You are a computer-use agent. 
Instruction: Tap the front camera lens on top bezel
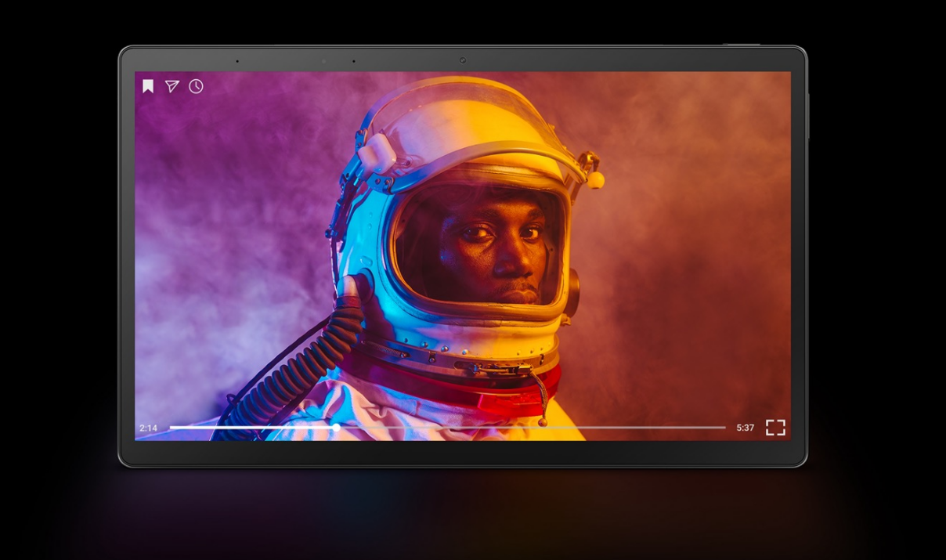coord(462,60)
